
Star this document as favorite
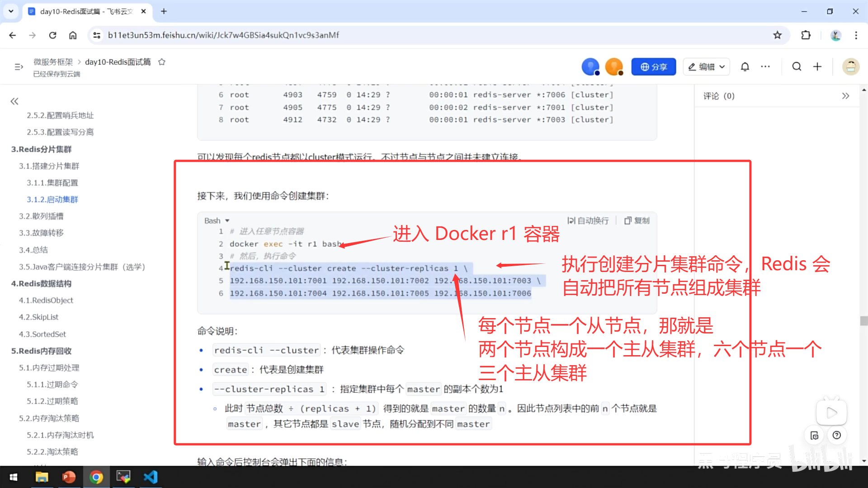point(162,62)
